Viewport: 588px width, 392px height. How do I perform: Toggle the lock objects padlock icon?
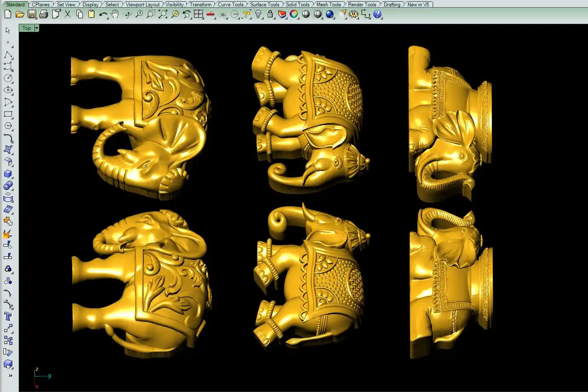270,14
